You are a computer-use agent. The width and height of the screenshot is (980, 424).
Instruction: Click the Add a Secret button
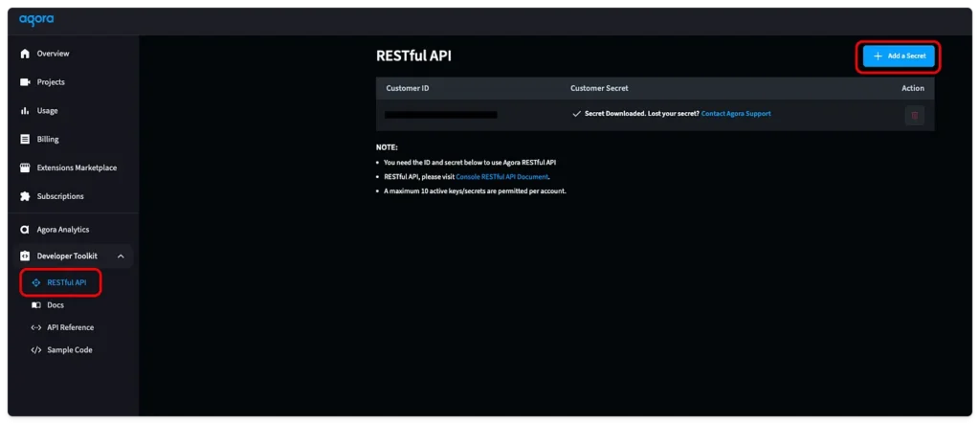pos(899,56)
